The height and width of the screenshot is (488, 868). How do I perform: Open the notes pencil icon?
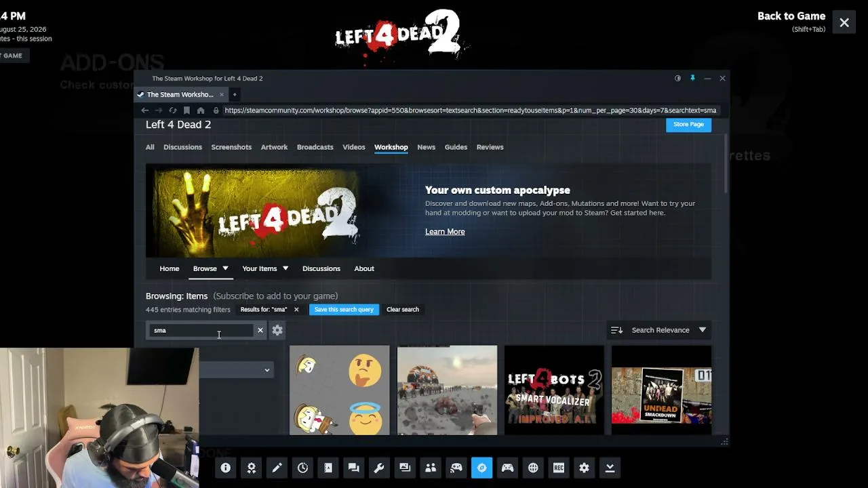277,468
